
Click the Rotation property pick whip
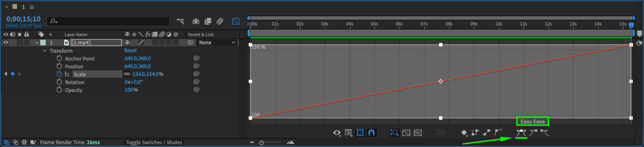pyautogui.click(x=196, y=82)
